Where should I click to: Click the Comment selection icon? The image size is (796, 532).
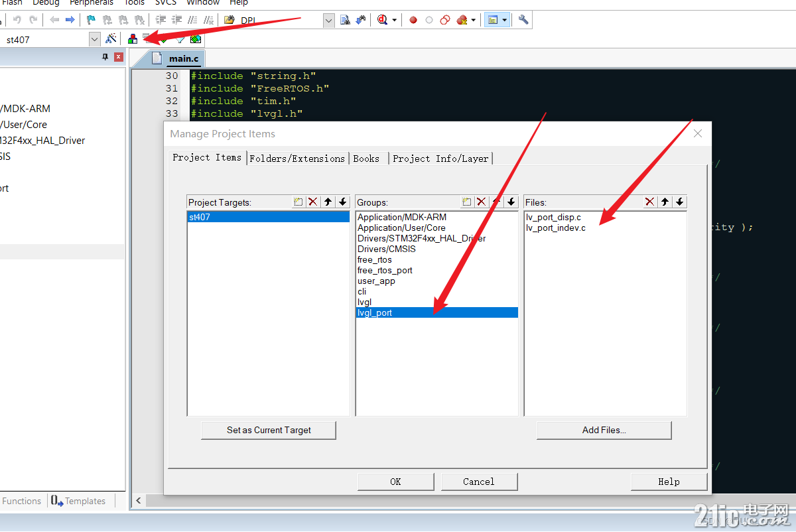point(193,20)
